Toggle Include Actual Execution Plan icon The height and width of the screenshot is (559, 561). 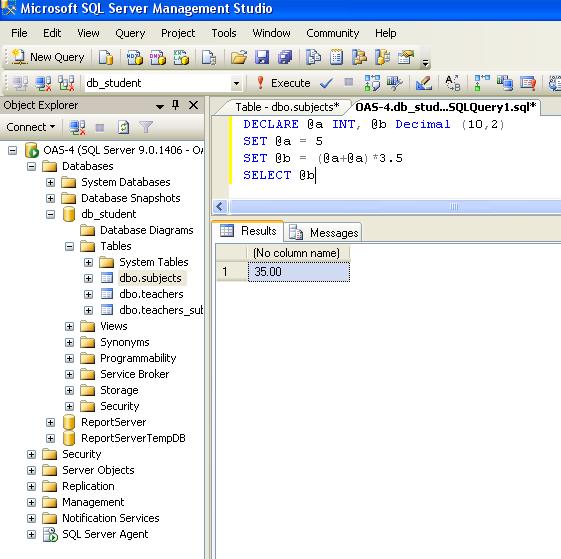point(482,83)
